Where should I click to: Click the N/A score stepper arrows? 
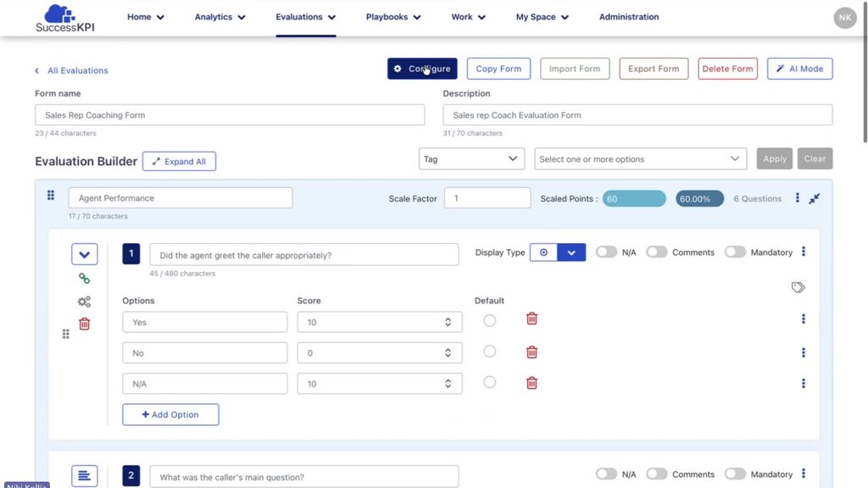point(448,384)
